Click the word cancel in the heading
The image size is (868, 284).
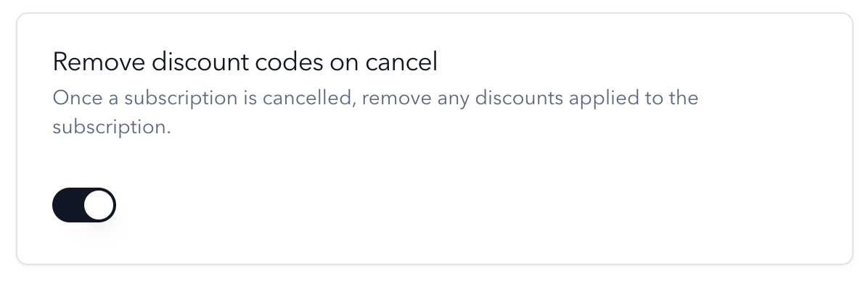[401, 62]
